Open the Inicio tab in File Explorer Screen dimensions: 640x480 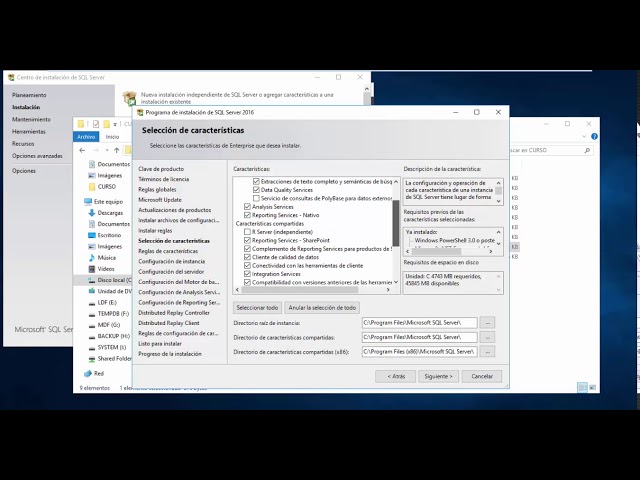112,137
